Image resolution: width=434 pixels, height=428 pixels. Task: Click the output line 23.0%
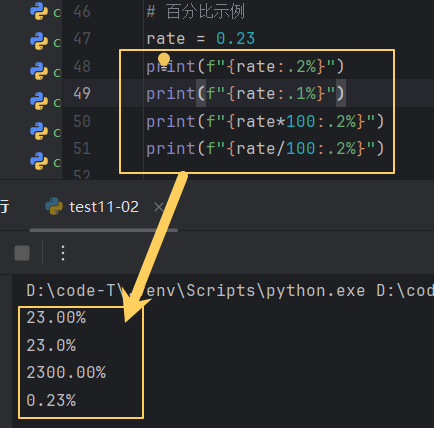pyautogui.click(x=51, y=345)
